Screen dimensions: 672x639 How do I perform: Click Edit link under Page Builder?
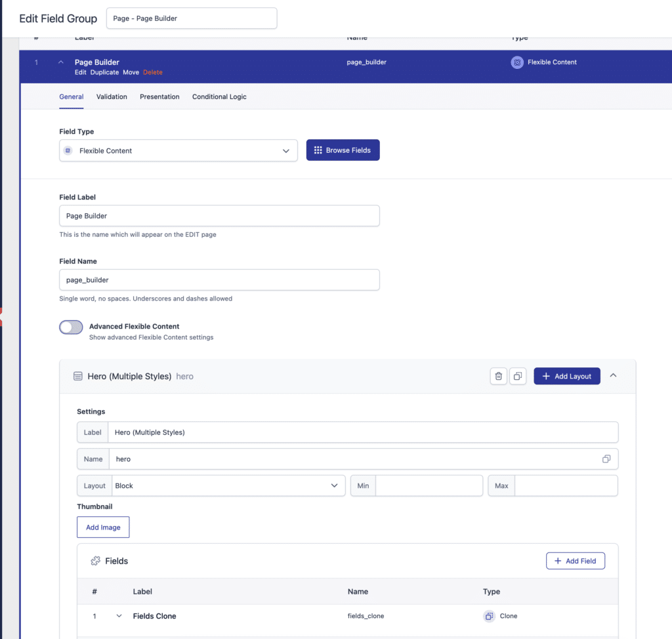coord(80,72)
